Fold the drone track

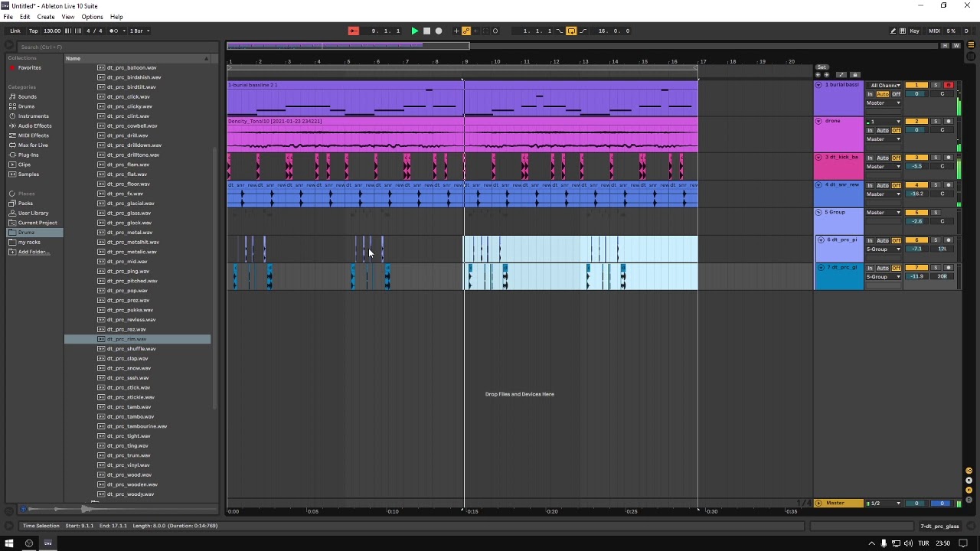click(x=818, y=121)
